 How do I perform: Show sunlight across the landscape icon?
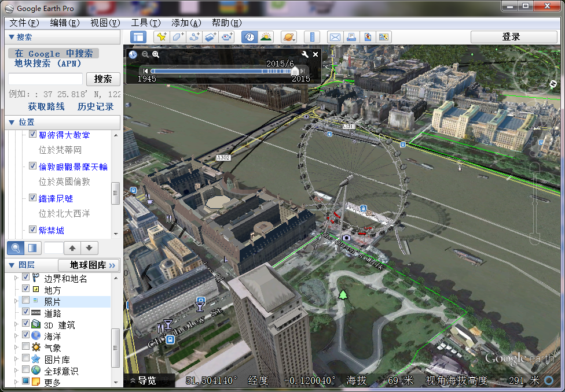266,37
